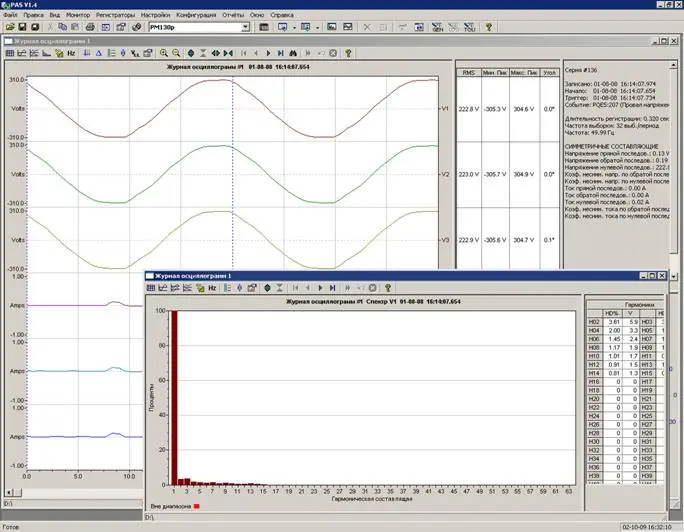Open the Файл menu

point(10,16)
